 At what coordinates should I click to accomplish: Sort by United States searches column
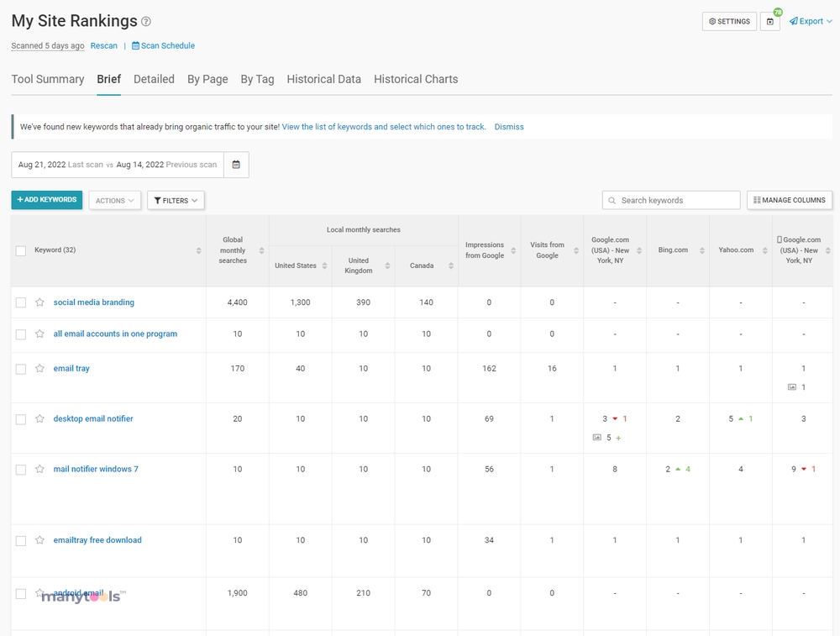click(x=324, y=265)
